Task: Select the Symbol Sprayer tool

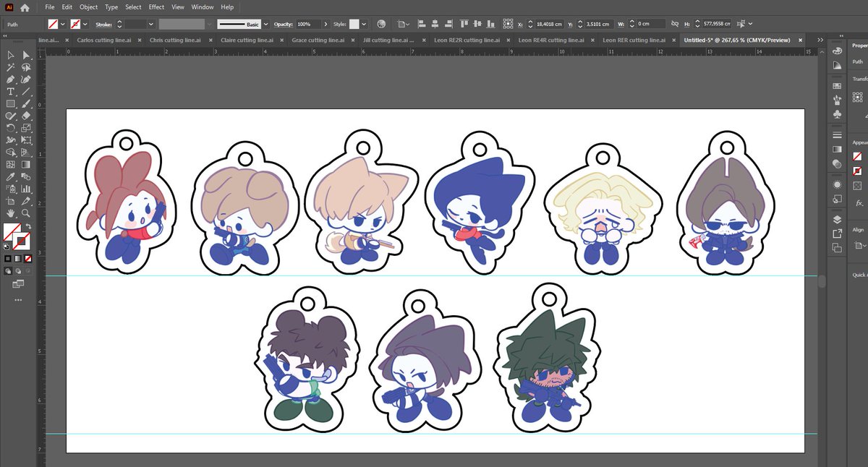Action: (x=11, y=189)
